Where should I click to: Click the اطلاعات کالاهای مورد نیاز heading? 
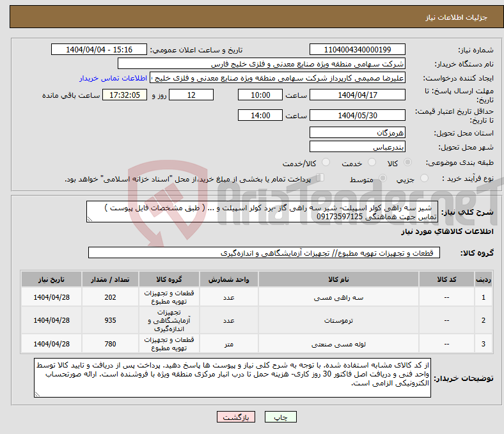[x=447, y=231]
